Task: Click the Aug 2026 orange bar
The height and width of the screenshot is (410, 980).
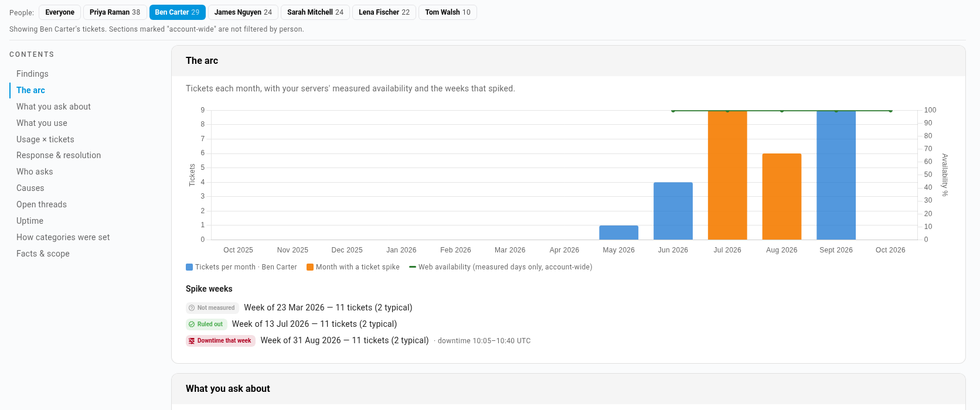Action: [x=782, y=197]
